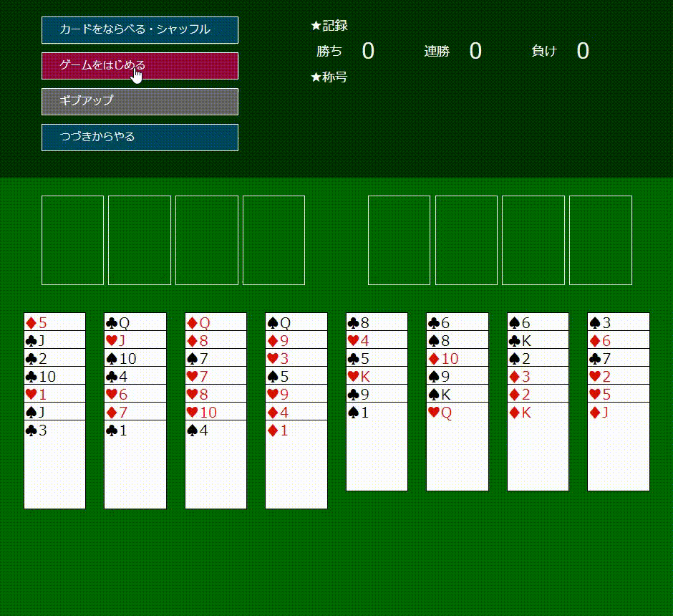Viewport: 673px width, 616px height.
Task: Select the 5 of diamonds card
Action: pyautogui.click(x=54, y=322)
